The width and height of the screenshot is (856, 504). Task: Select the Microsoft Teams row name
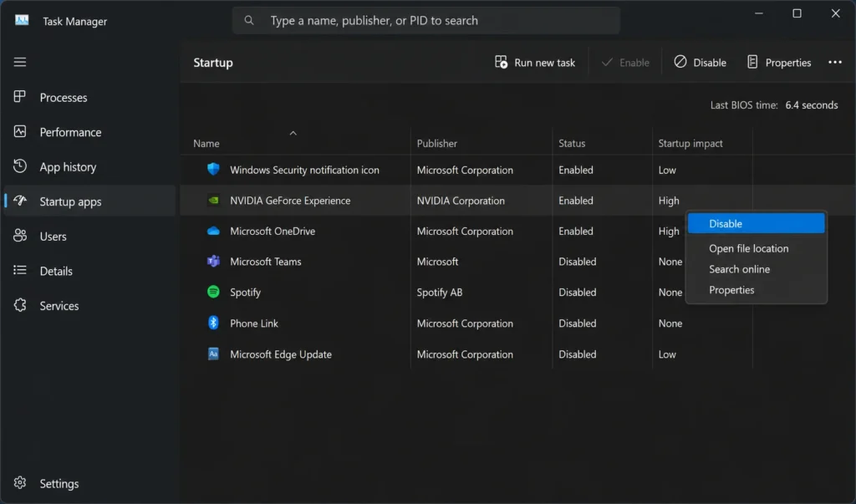point(265,262)
